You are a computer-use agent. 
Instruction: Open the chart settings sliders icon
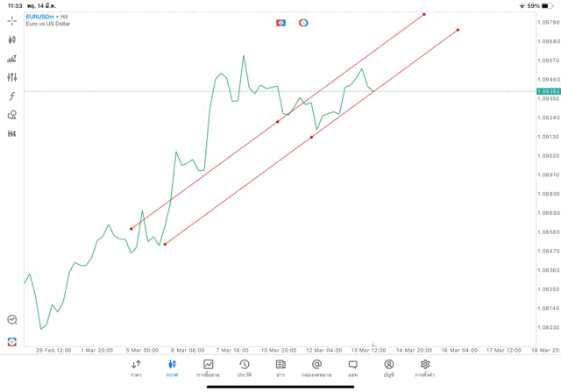click(11, 77)
